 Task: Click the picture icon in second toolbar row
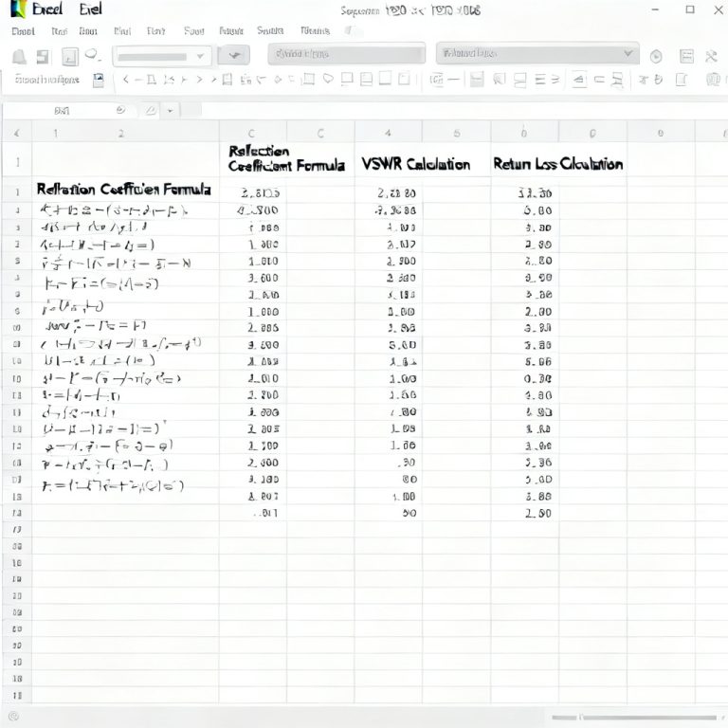[99, 80]
